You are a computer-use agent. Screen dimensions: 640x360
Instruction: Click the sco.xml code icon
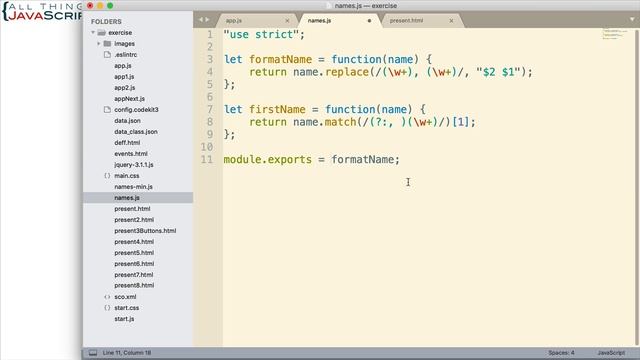click(107, 297)
